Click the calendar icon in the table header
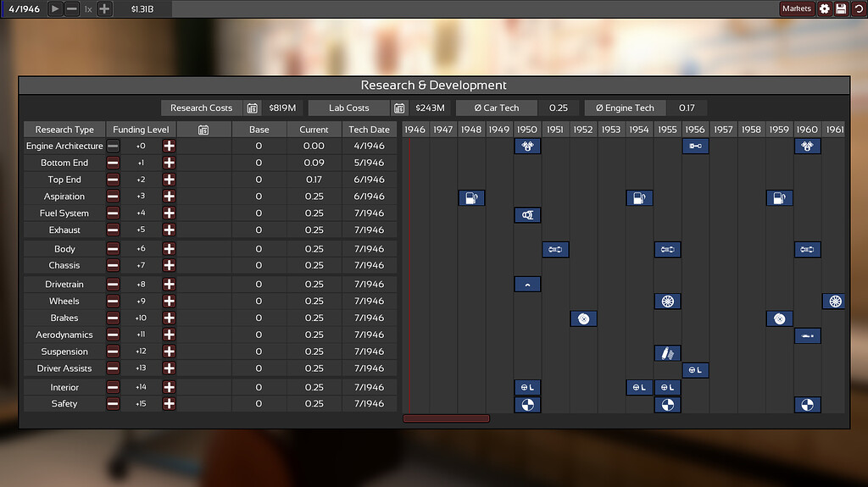Image resolution: width=868 pixels, height=487 pixels. (203, 130)
